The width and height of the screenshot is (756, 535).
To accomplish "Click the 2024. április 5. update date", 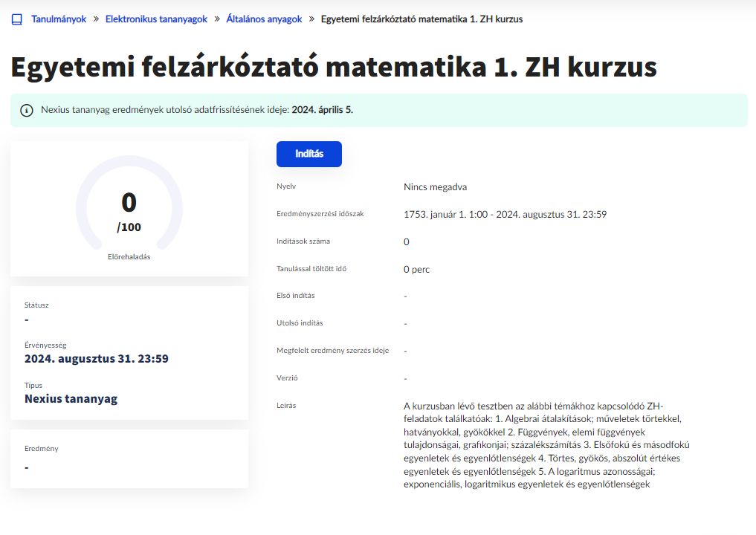I will point(322,111).
